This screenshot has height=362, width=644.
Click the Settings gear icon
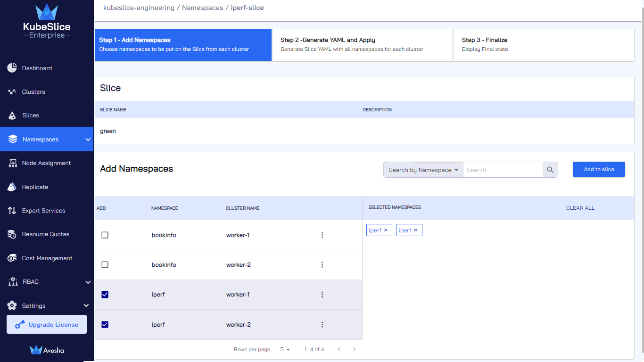12,305
